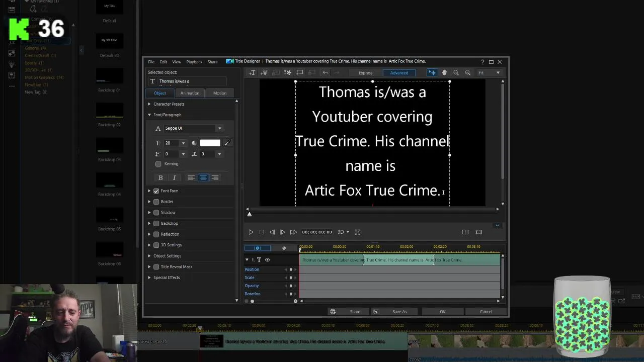Open the File menu
Viewport: 644px width, 362px height.
(x=151, y=62)
